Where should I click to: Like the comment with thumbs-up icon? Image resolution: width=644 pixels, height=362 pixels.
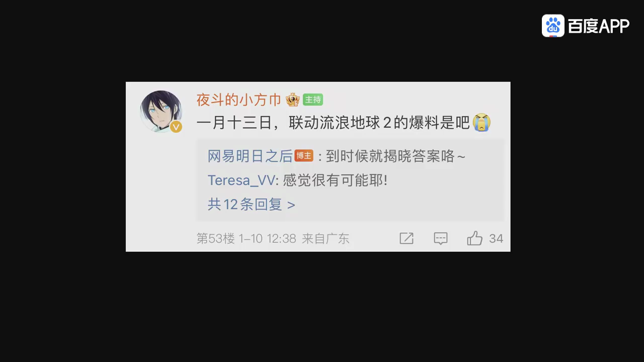click(x=474, y=238)
